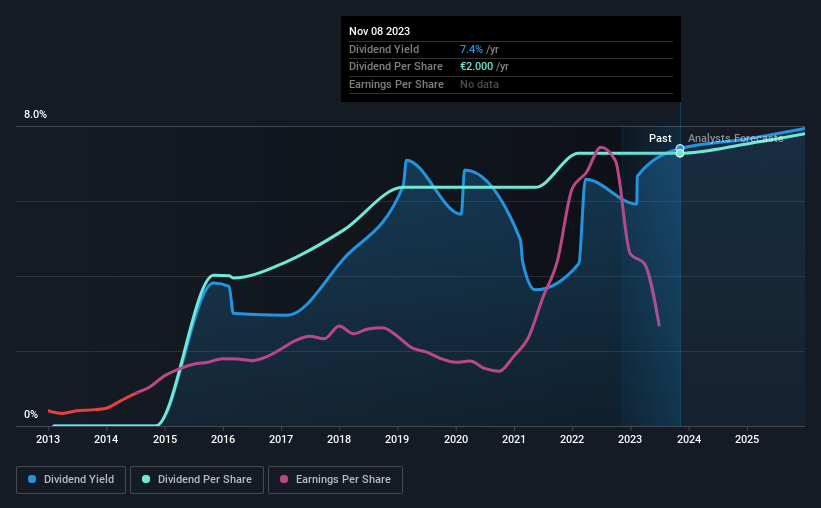Click the teal Dividend Per Share marker dot
This screenshot has height=508, width=821.
tap(680, 153)
